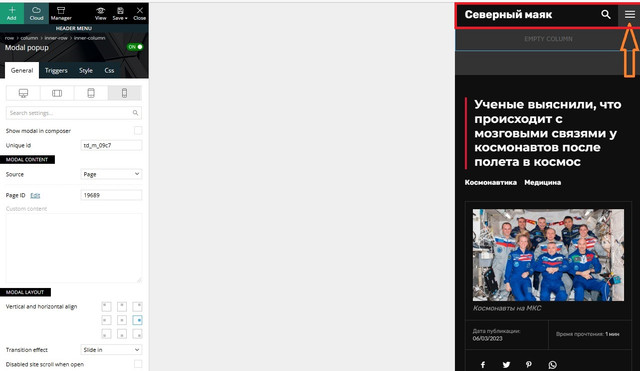
Task: Click the search icon in preview header
Action: point(606,15)
